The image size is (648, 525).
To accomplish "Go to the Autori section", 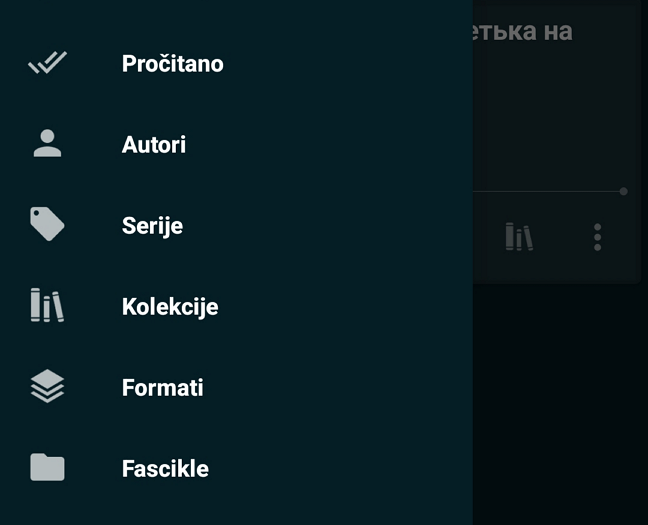I will click(154, 145).
